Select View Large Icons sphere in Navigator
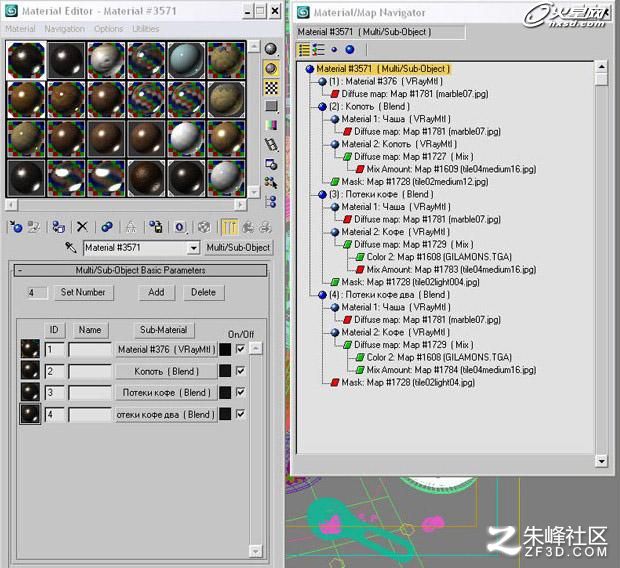 point(350,49)
